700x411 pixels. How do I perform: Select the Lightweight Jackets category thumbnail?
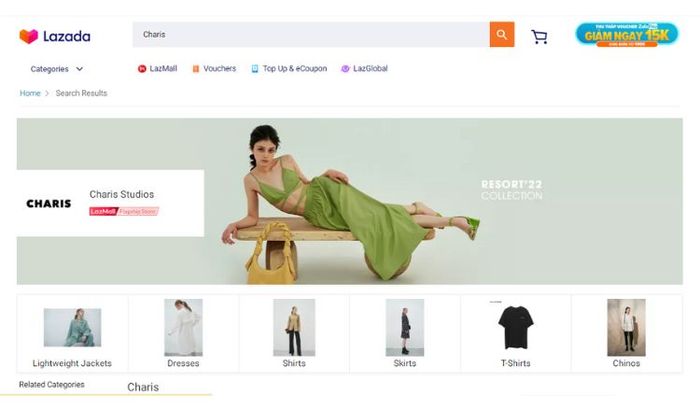72,328
